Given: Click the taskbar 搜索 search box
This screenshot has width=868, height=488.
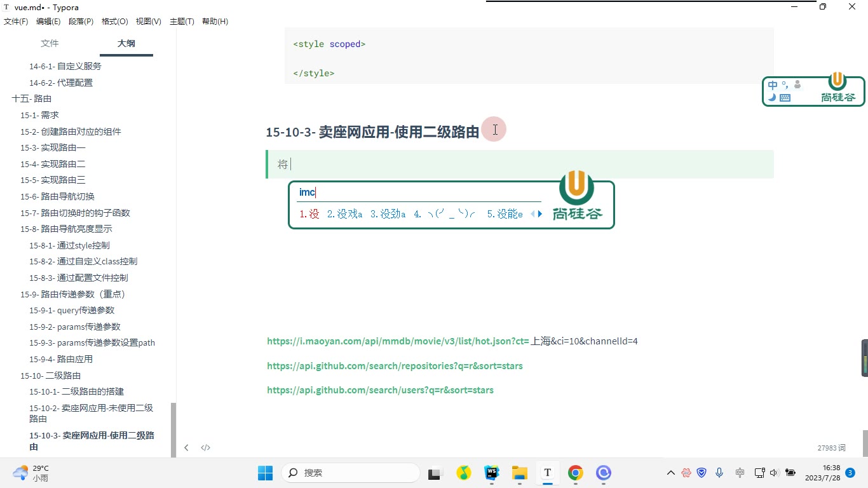Looking at the screenshot, I should (x=351, y=473).
